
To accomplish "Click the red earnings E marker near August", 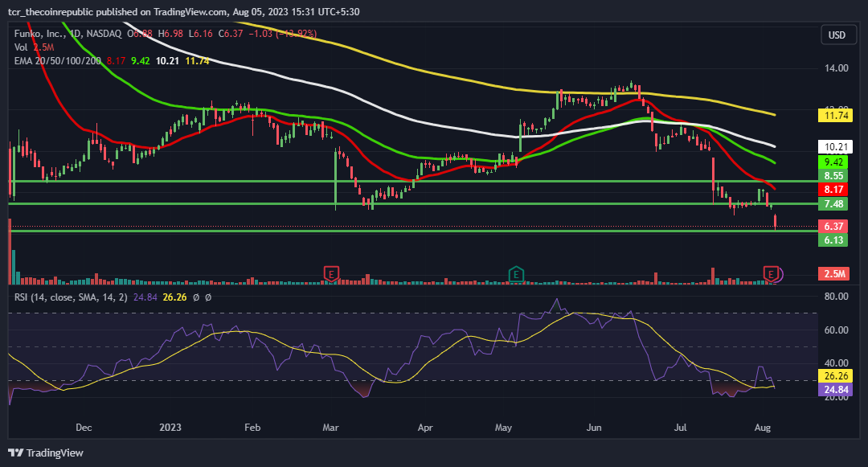I will pos(771,273).
